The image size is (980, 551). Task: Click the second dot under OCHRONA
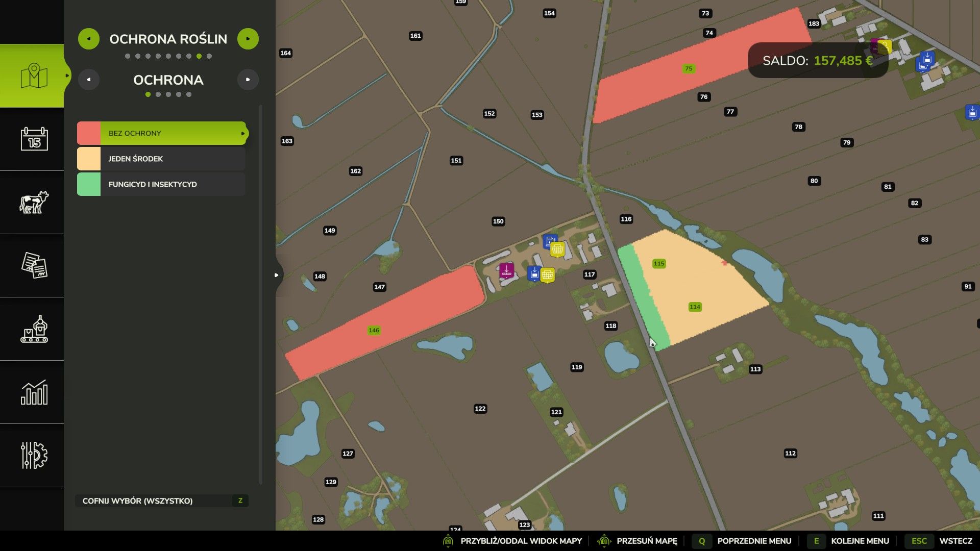pos(158,94)
